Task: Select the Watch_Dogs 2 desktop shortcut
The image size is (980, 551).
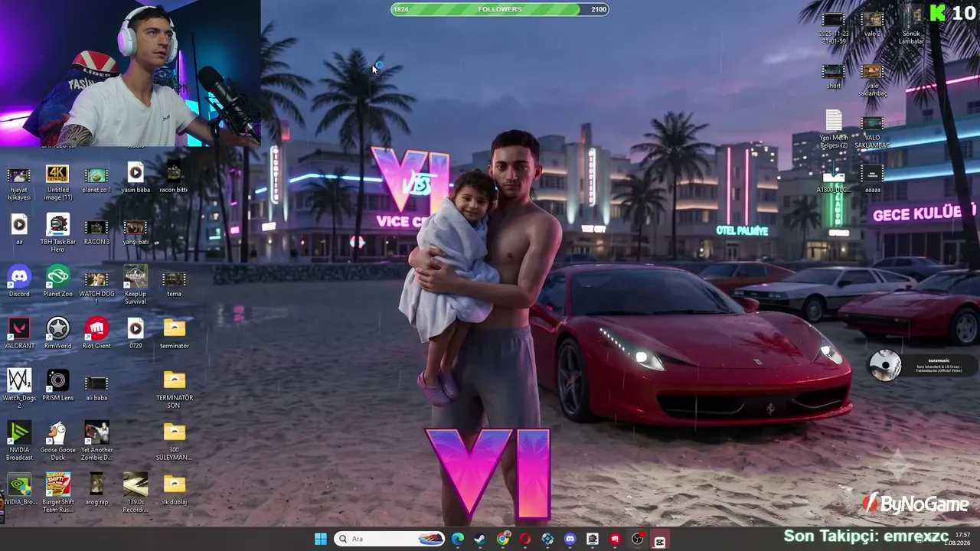Action: tap(19, 387)
